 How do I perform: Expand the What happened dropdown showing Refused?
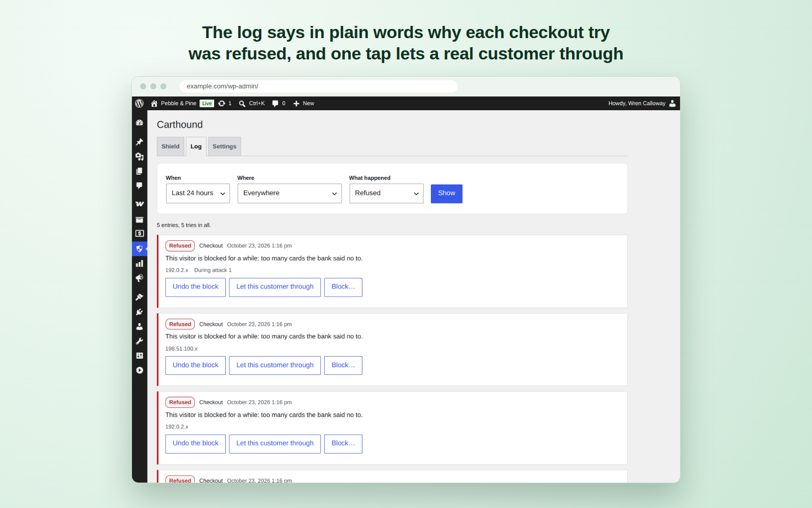click(386, 194)
